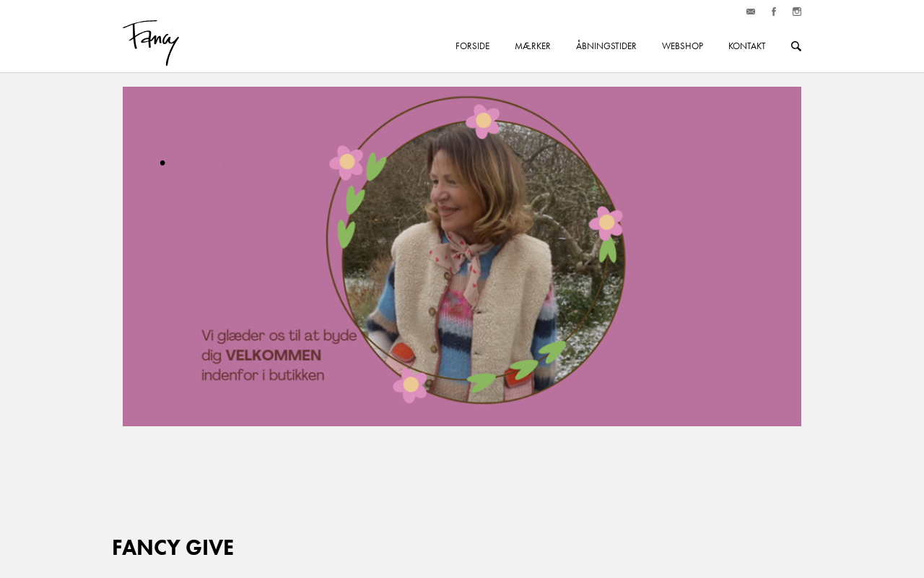Open the Instagram profile icon
Screen dimensions: 924x578
797,12
